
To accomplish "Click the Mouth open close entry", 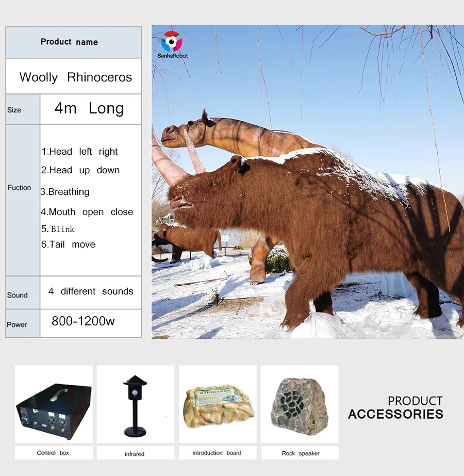I will click(x=87, y=212).
